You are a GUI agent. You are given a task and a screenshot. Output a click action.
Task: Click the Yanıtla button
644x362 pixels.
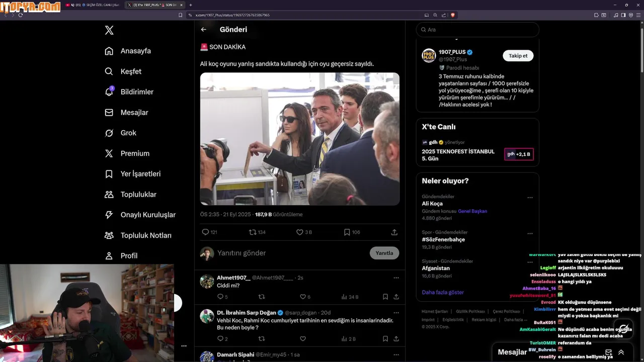pos(384,253)
